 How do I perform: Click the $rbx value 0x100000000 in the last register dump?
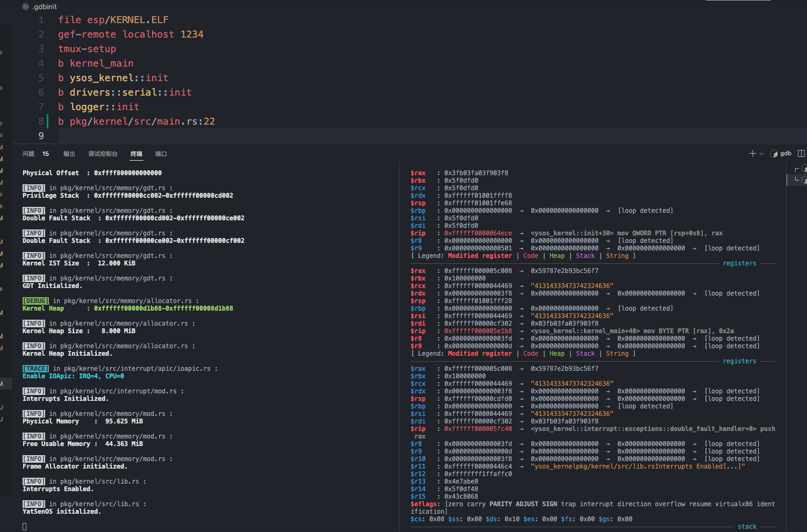click(465, 376)
